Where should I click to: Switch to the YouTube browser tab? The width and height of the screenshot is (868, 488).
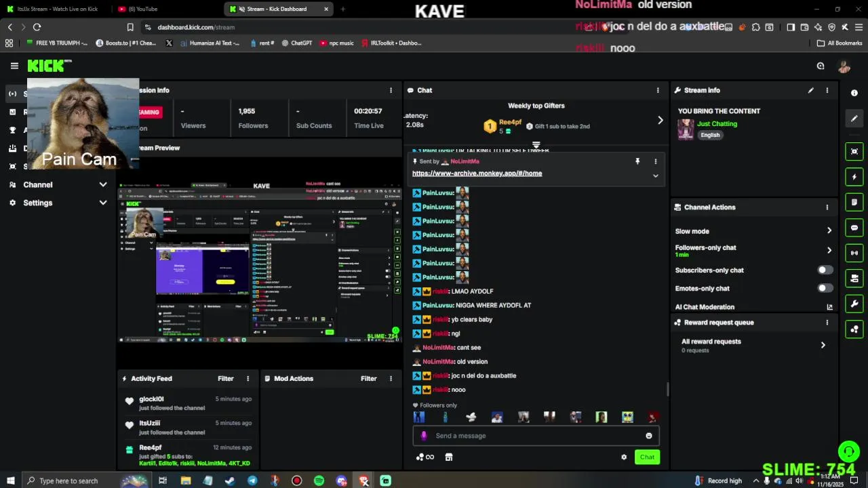[x=166, y=9]
